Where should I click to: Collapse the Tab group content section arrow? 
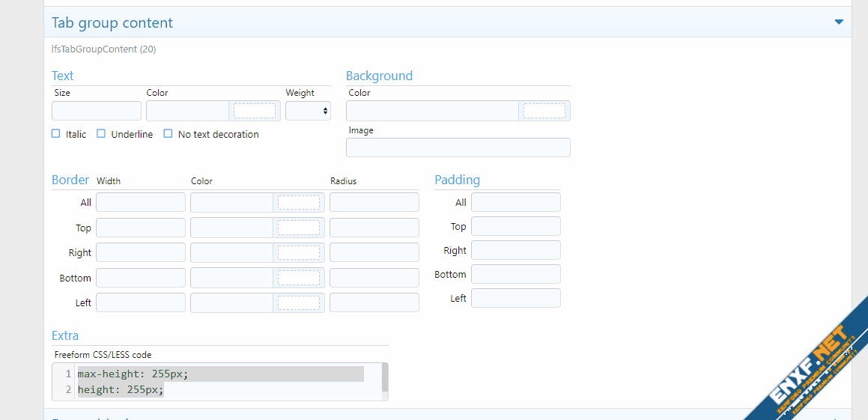(x=839, y=22)
